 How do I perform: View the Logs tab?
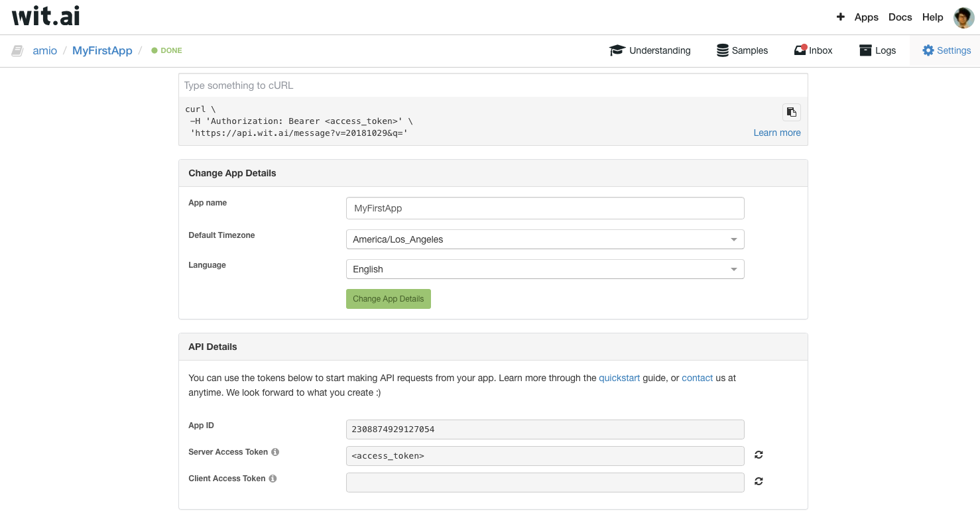pyautogui.click(x=877, y=50)
